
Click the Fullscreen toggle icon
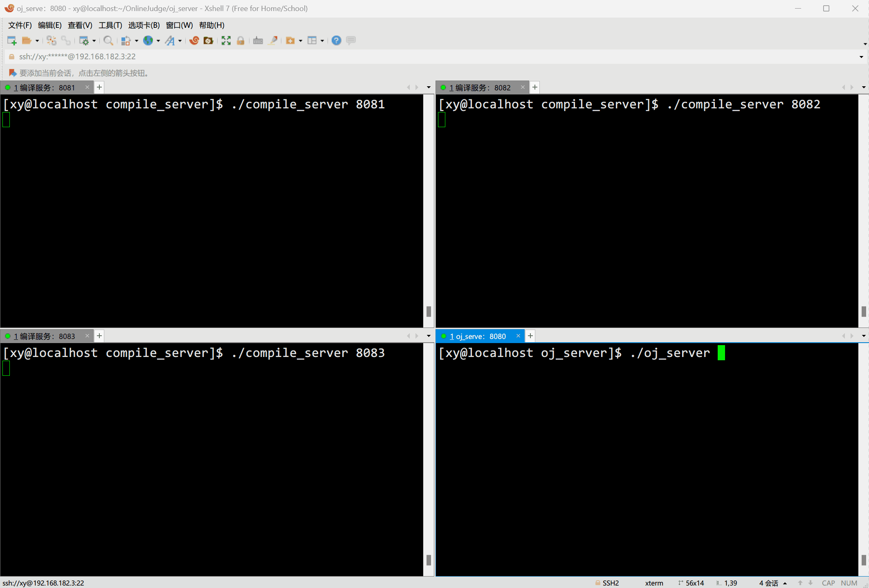(x=226, y=40)
